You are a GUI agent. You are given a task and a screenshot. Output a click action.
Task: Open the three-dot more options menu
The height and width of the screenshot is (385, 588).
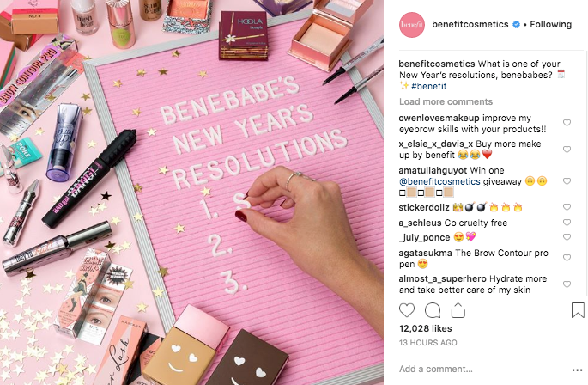(577, 370)
